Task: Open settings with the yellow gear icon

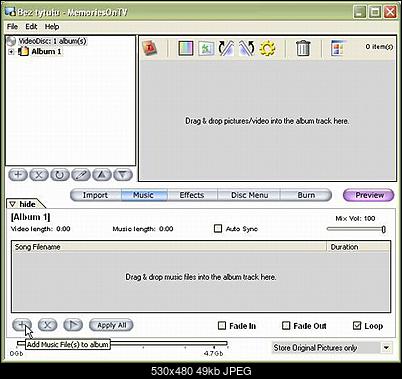Action: (267, 49)
